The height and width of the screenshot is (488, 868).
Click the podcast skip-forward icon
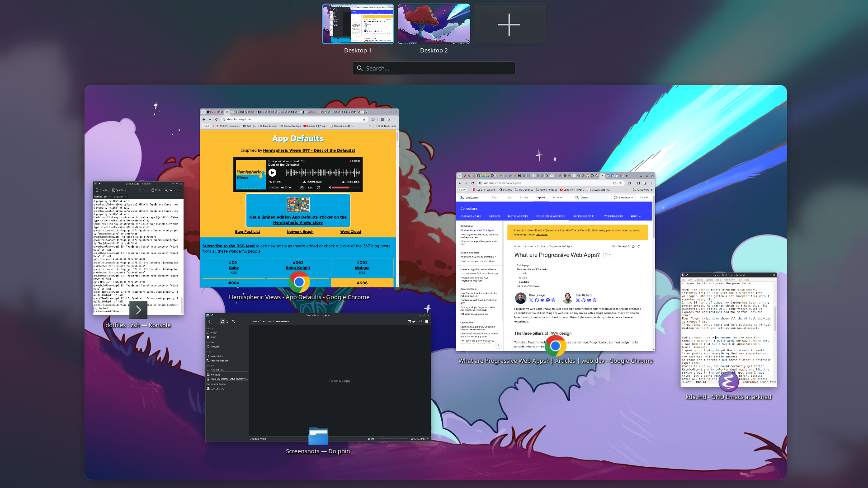[x=319, y=188]
